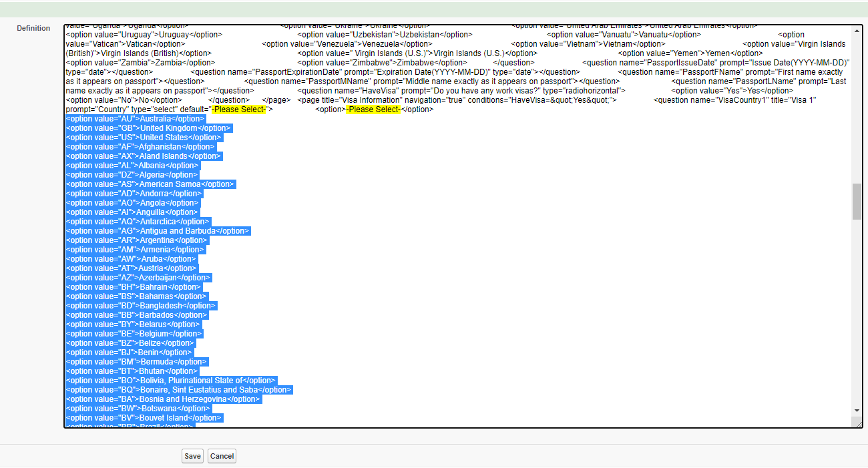Place cursor on the Bosnia and Herzegovina line
The image size is (868, 468).
(x=163, y=399)
